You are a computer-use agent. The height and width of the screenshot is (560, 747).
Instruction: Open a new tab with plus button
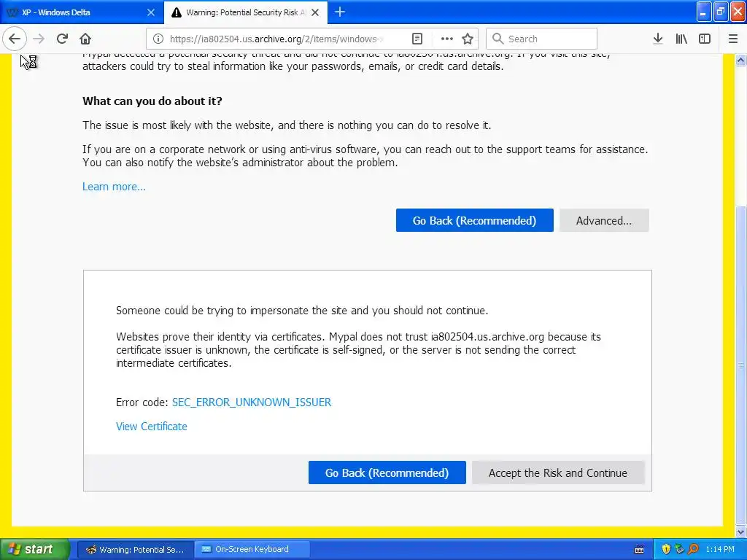tap(340, 12)
